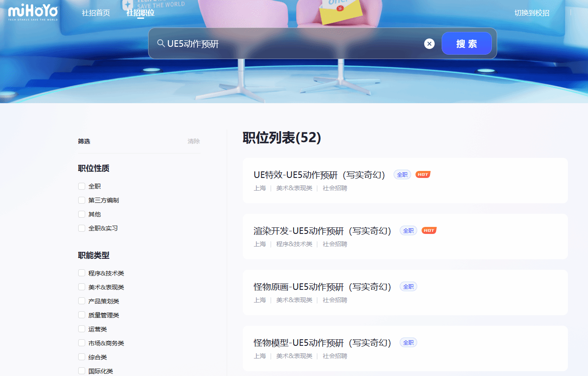Image resolution: width=588 pixels, height=376 pixels.
Task: Select the 社招职位 tab
Action: click(x=140, y=13)
